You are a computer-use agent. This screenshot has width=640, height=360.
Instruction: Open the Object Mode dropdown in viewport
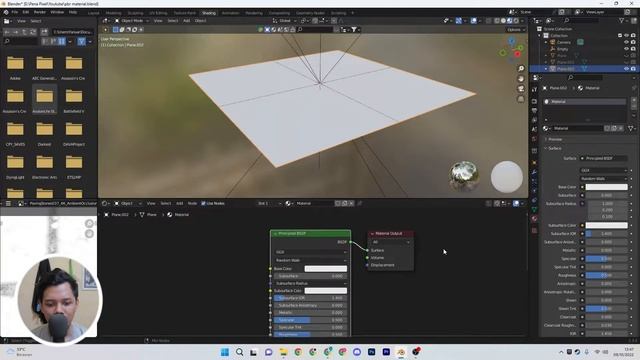pos(131,20)
